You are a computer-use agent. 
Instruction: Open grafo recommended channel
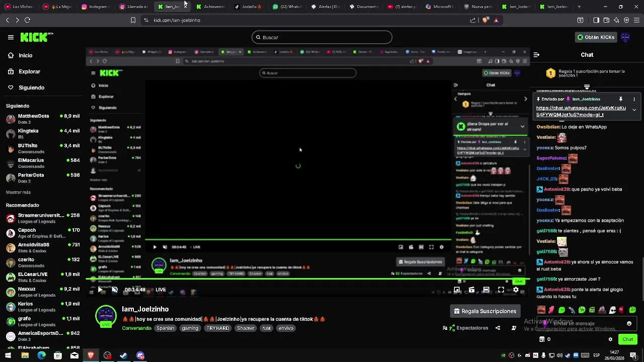(x=43, y=321)
